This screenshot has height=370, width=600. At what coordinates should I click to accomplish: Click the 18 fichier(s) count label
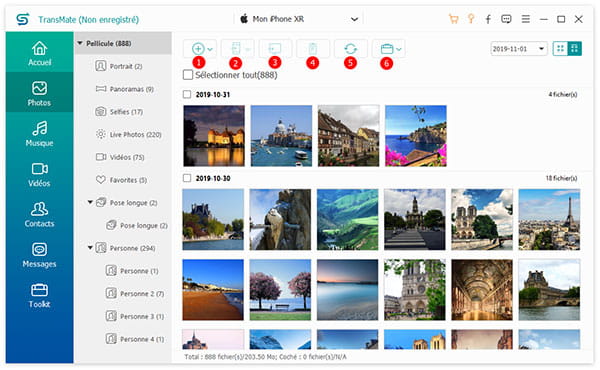(561, 178)
